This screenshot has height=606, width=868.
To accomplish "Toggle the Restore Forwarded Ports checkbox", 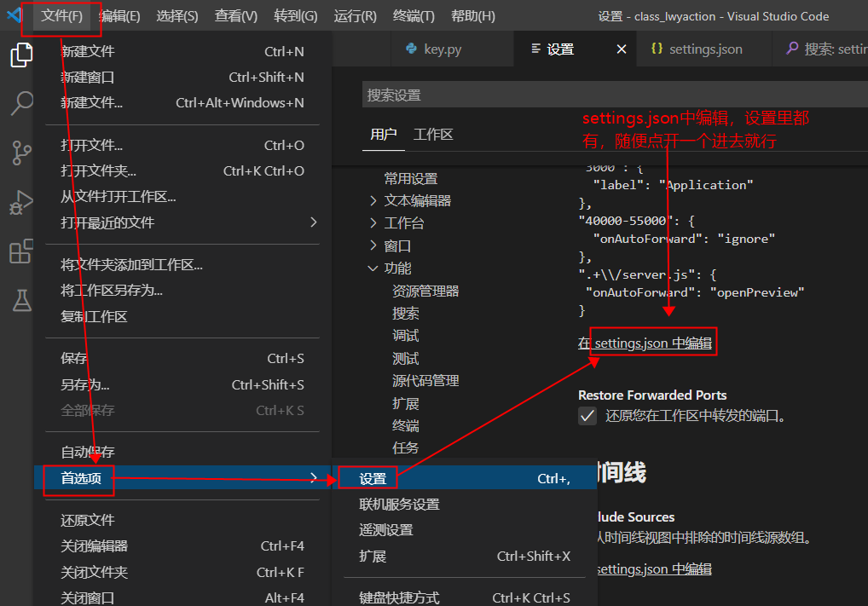I will 587,416.
